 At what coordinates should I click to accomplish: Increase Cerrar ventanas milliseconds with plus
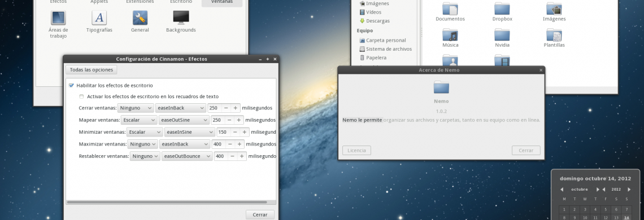click(x=236, y=108)
